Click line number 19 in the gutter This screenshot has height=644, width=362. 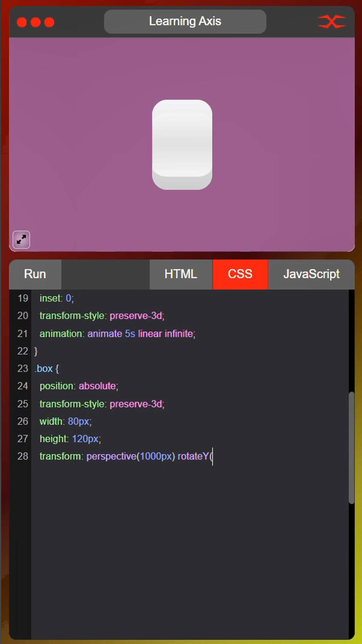23,298
